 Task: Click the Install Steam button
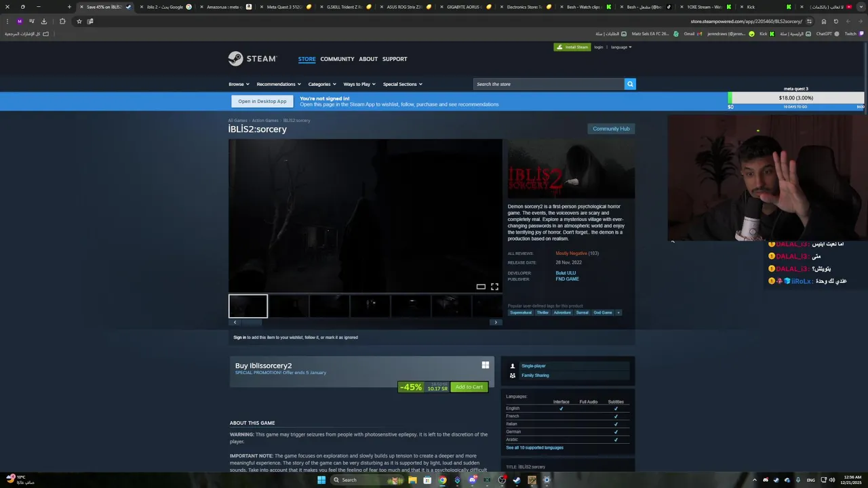click(572, 47)
